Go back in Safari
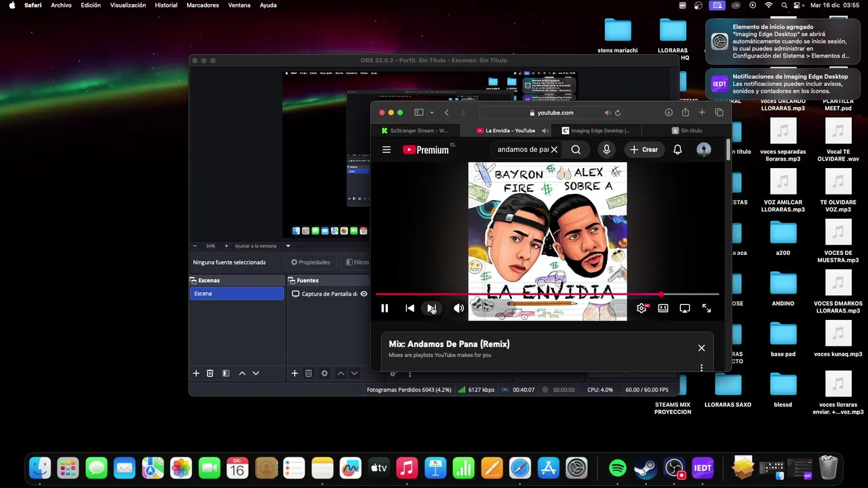868x488 pixels. [x=446, y=113]
